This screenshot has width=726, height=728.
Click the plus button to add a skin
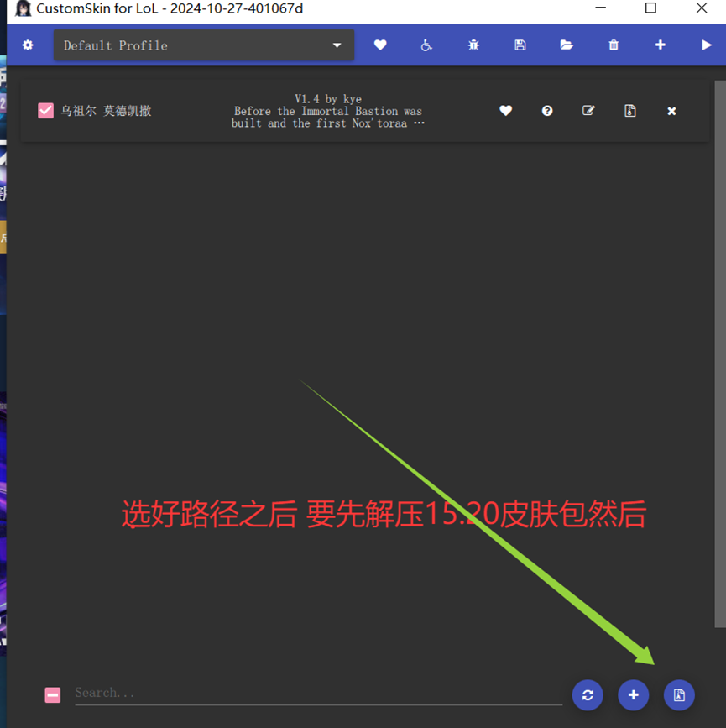(633, 694)
